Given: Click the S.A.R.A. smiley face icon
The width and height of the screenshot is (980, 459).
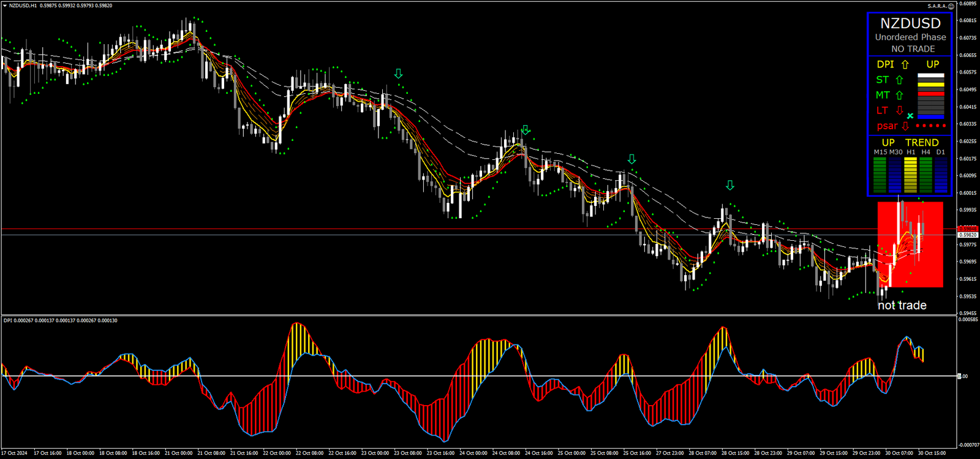Looking at the screenshot, I should tap(951, 6).
